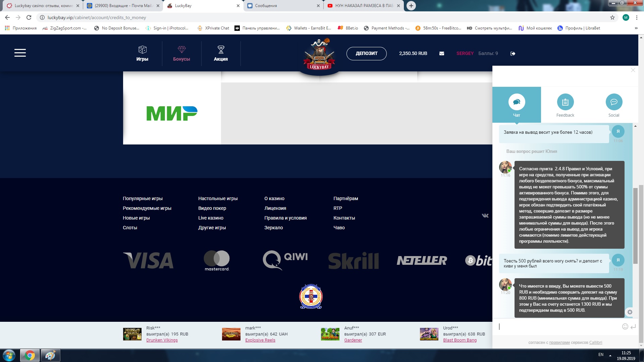Click the license seal emblem

[x=311, y=296]
